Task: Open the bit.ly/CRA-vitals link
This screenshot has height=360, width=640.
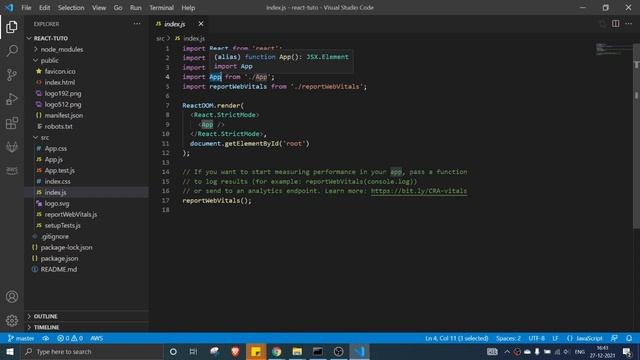Action: pos(419,191)
